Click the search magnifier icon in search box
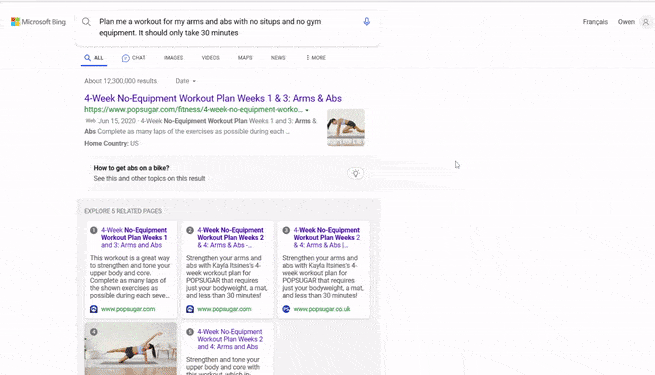Screen dimensions: 655x375 (86, 22)
